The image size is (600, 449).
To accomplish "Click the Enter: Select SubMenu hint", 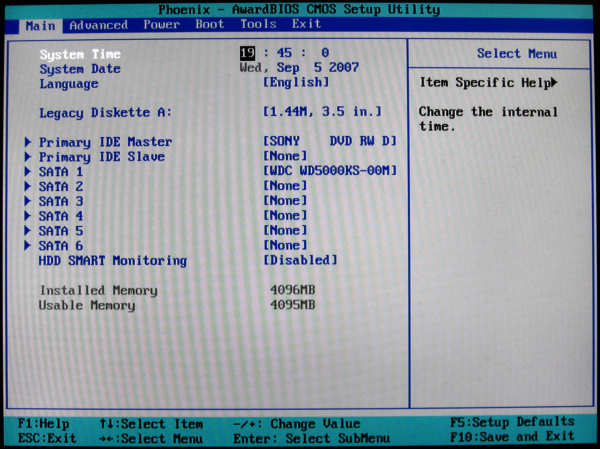I will coord(311,438).
